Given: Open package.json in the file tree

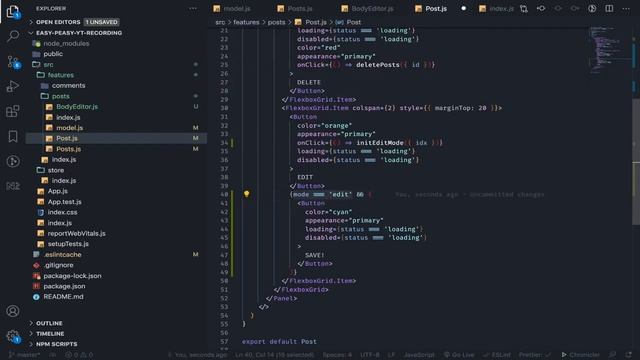Looking at the screenshot, I should 64,287.
